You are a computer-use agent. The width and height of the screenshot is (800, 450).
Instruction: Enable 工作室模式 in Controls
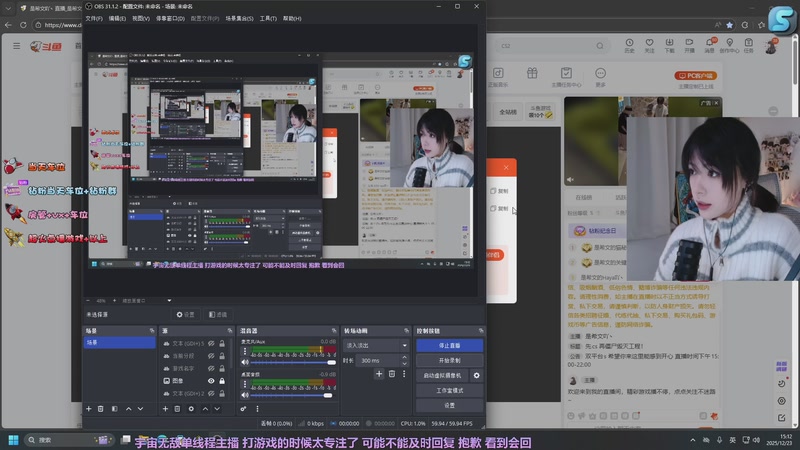(449, 390)
